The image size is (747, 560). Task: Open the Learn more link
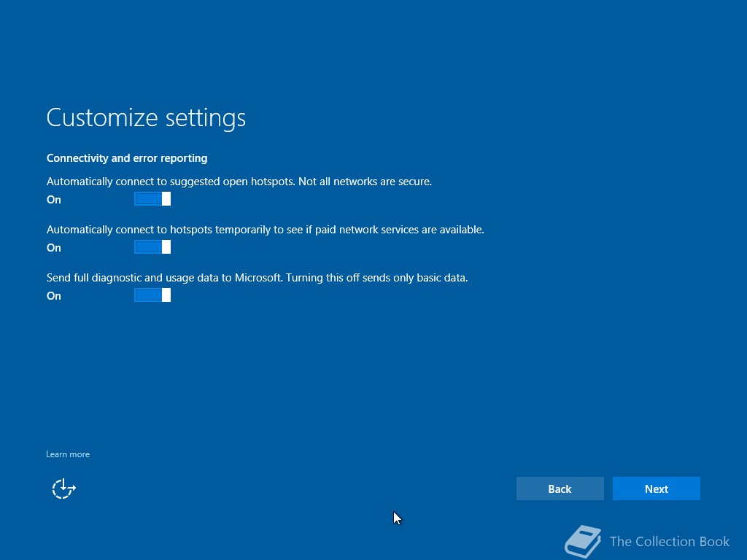[x=68, y=454]
